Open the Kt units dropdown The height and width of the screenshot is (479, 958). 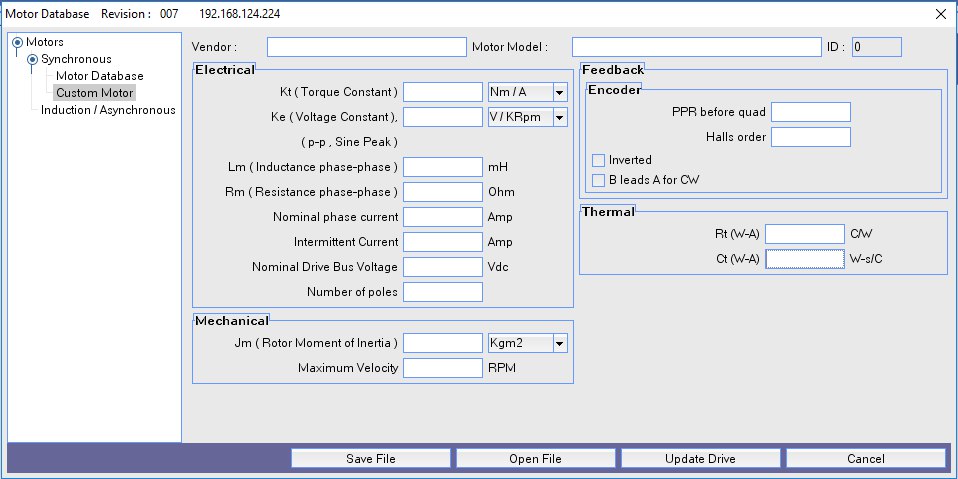click(560, 92)
